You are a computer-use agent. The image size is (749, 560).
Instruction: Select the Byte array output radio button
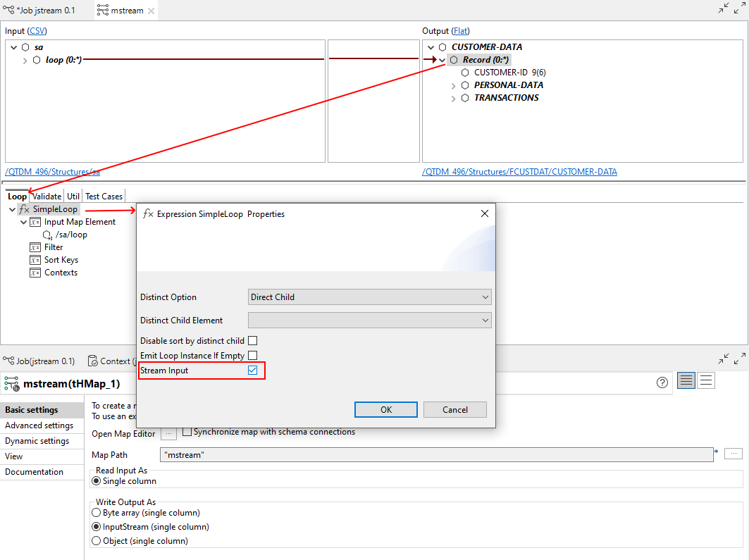tap(96, 512)
